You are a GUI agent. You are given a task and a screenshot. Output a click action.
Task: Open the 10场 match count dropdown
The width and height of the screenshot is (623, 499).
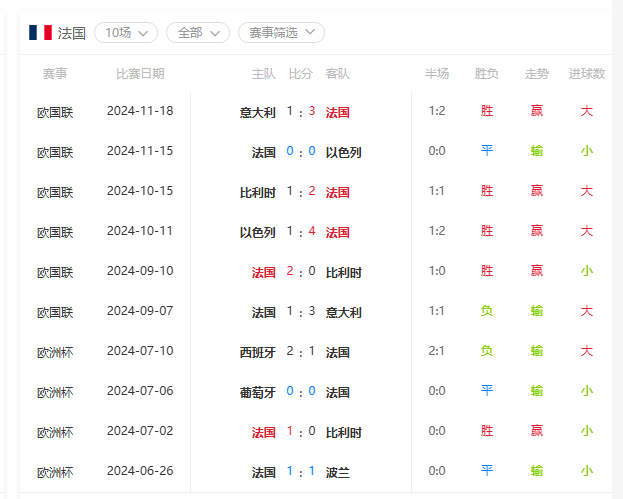click(x=126, y=33)
